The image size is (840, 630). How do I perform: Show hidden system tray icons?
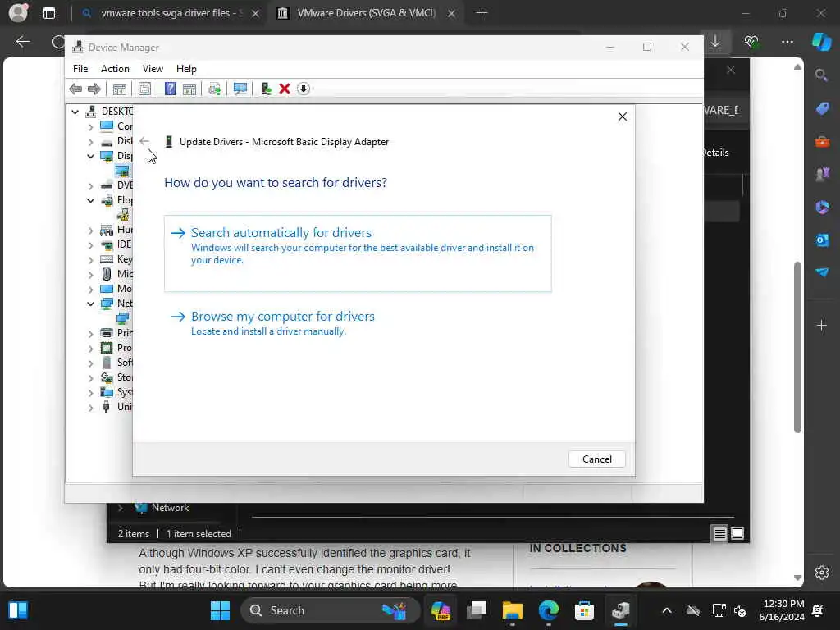666,610
